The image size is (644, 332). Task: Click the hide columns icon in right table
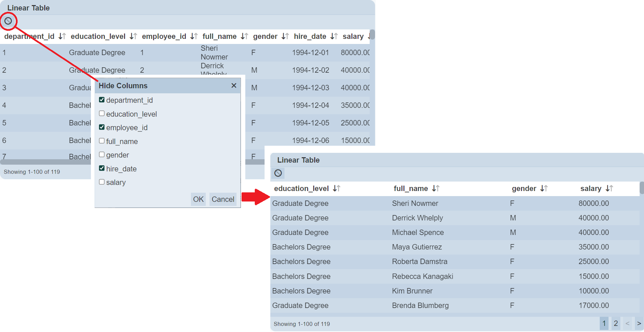pos(278,173)
